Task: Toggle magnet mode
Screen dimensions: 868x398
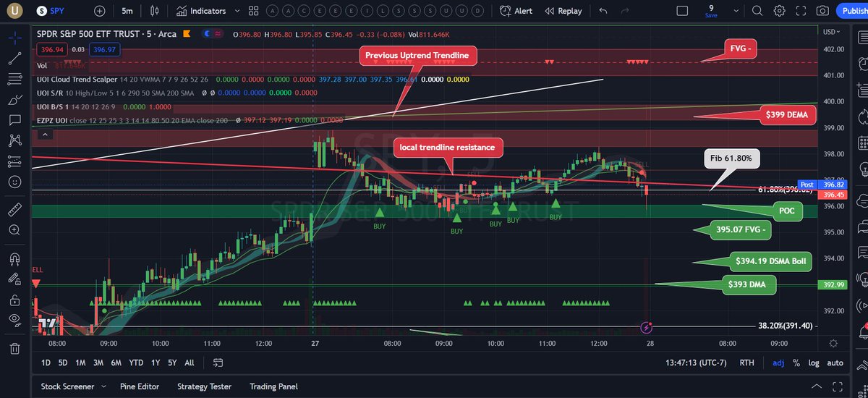Action: 14,259
